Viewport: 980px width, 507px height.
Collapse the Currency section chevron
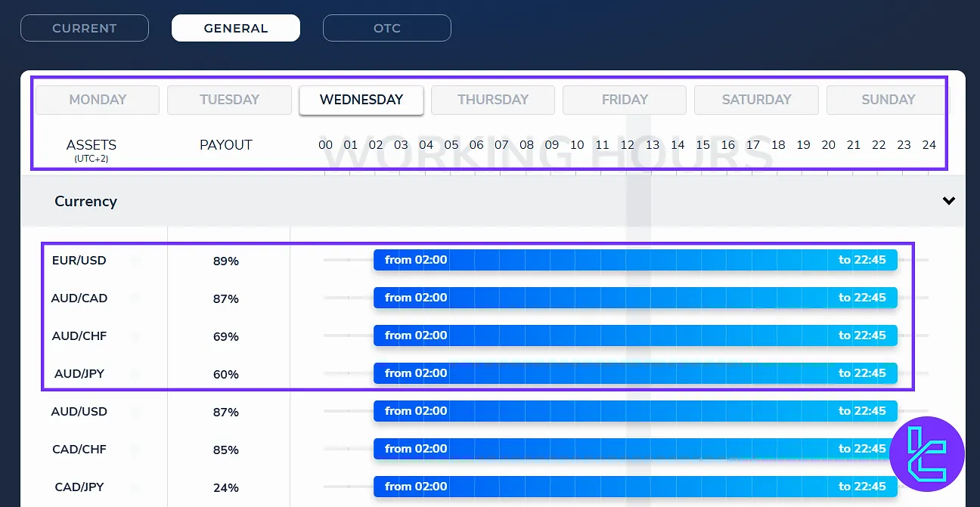tap(949, 201)
